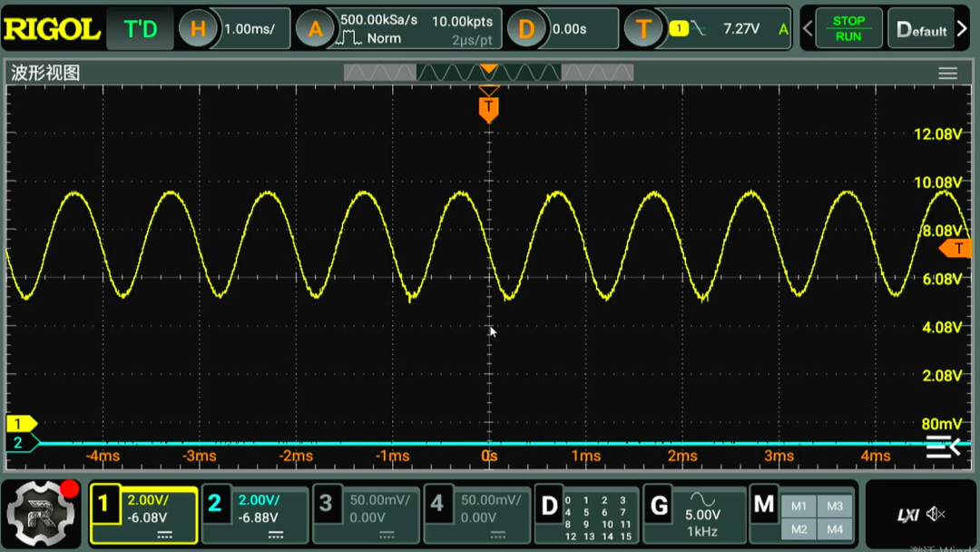Toggle channel 1 with its yellow number badge
Image resolution: width=980 pixels, height=552 pixels.
104,504
